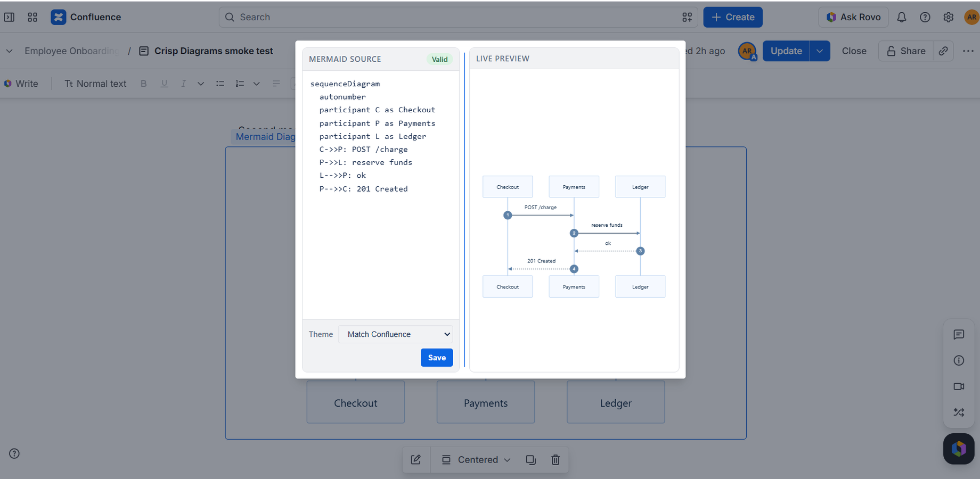
Task: Click the bottom-left help circle icon
Action: 14,453
